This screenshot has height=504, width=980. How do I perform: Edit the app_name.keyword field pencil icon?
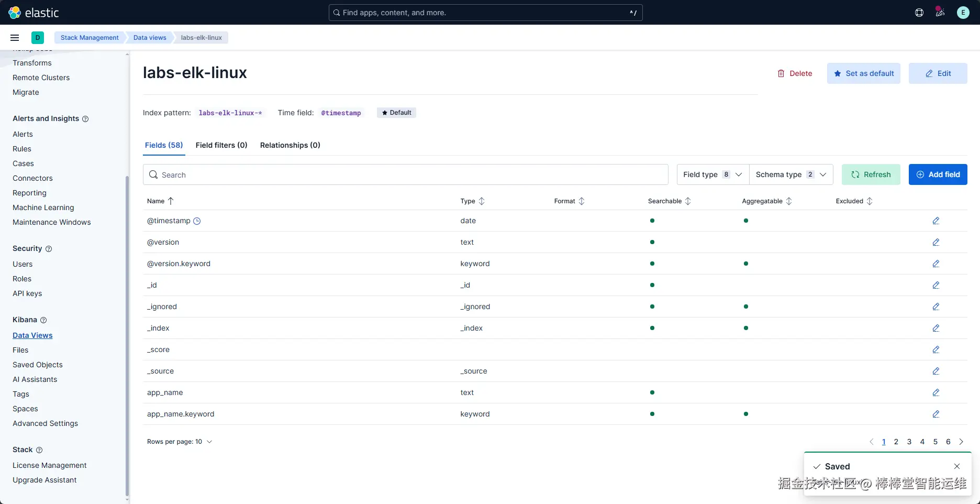936,414
